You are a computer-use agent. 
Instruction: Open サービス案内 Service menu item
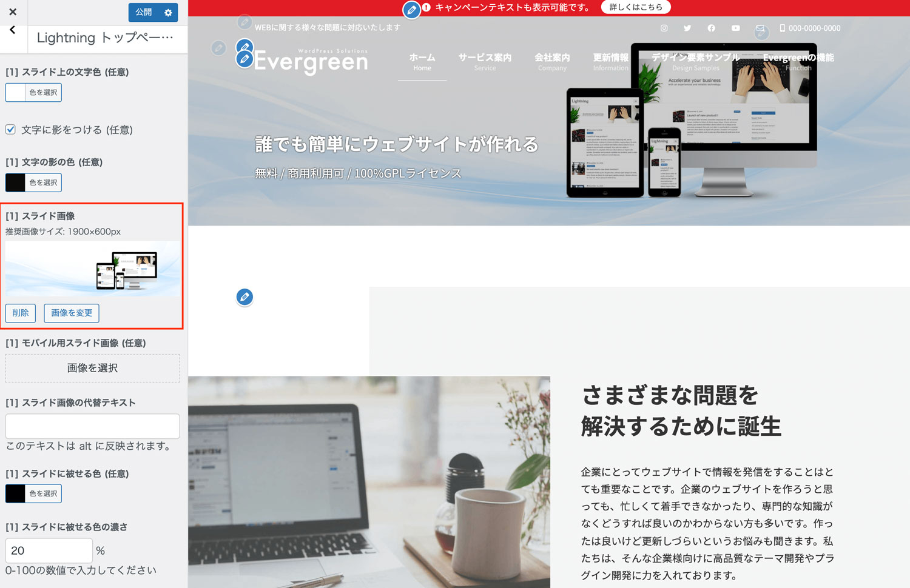[485, 62]
